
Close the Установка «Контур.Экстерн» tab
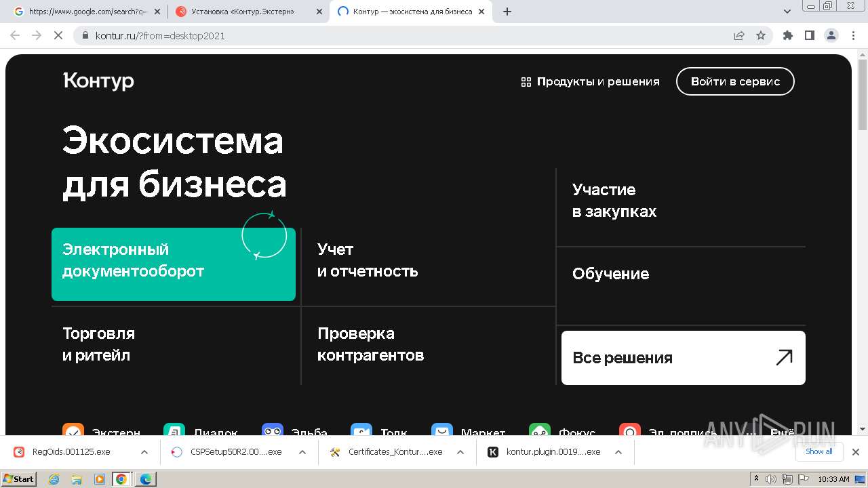(x=320, y=12)
